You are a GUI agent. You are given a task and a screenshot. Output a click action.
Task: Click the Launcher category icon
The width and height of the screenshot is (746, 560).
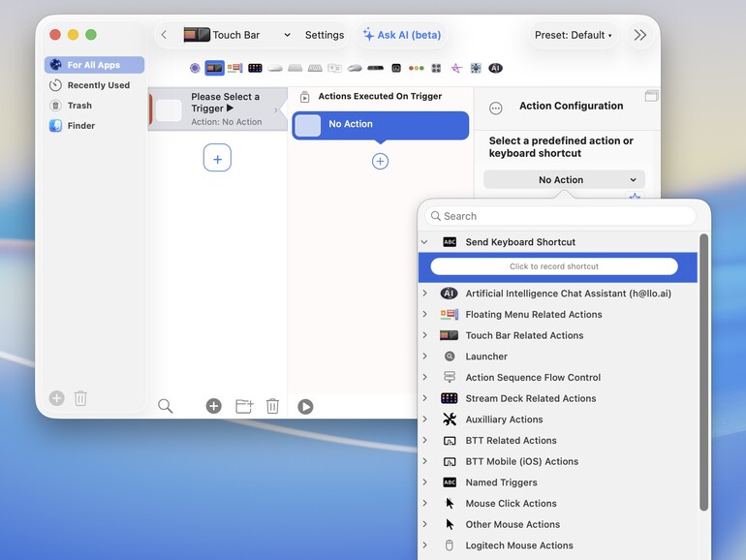pyautogui.click(x=450, y=357)
